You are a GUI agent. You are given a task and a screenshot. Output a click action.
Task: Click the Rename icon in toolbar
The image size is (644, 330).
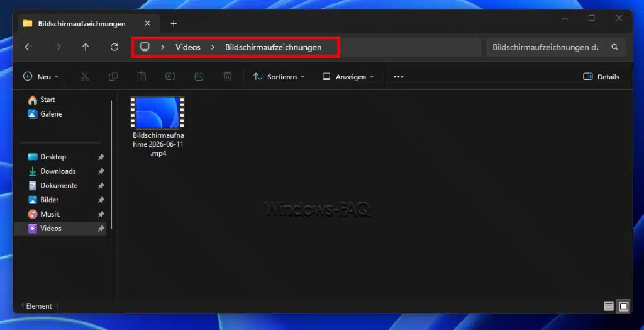tap(170, 77)
